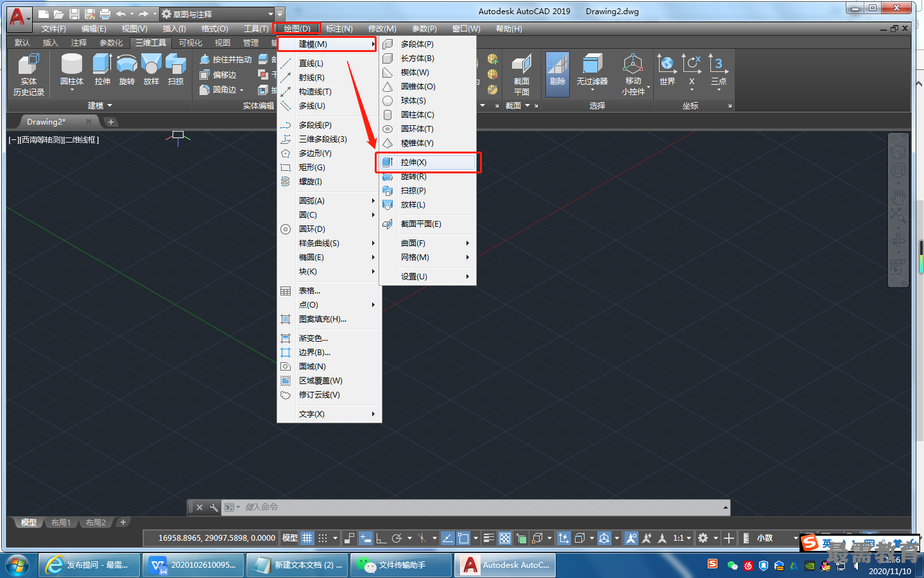Click the Save disk icon in quick access toolbar

pos(74,13)
